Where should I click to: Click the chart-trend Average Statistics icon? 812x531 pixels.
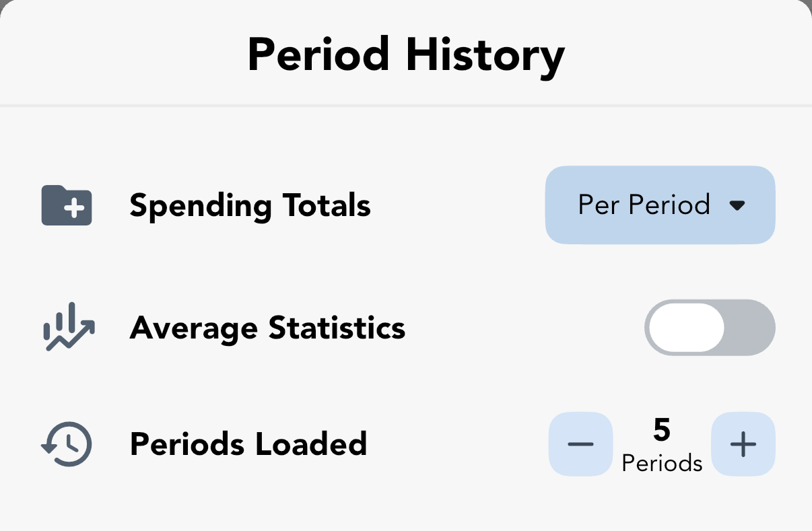point(69,328)
